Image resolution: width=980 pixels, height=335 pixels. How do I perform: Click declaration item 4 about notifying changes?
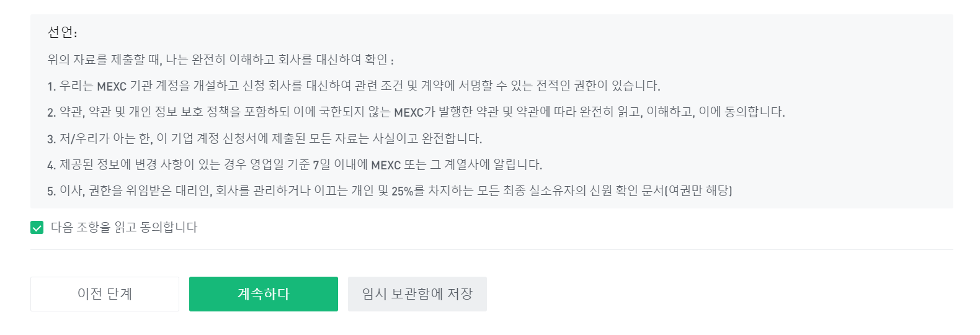(x=295, y=165)
